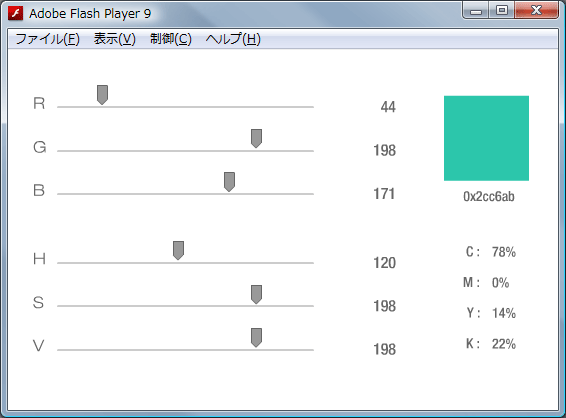Click the black K 22% readout
Viewport: 566px width, 418px height.
pyautogui.click(x=491, y=344)
